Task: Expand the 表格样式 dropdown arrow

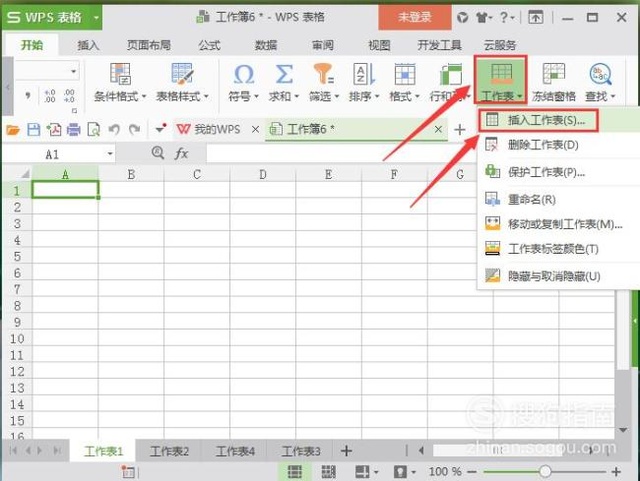Action: point(206,97)
